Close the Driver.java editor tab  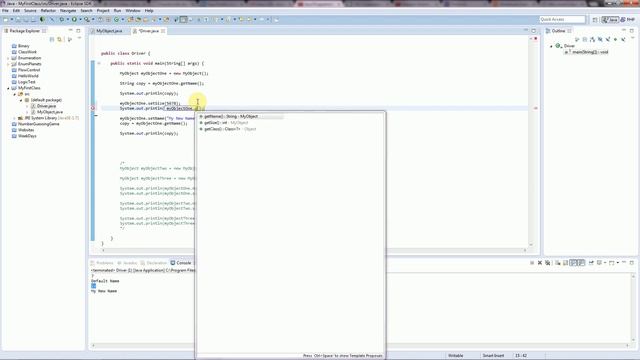click(x=163, y=31)
